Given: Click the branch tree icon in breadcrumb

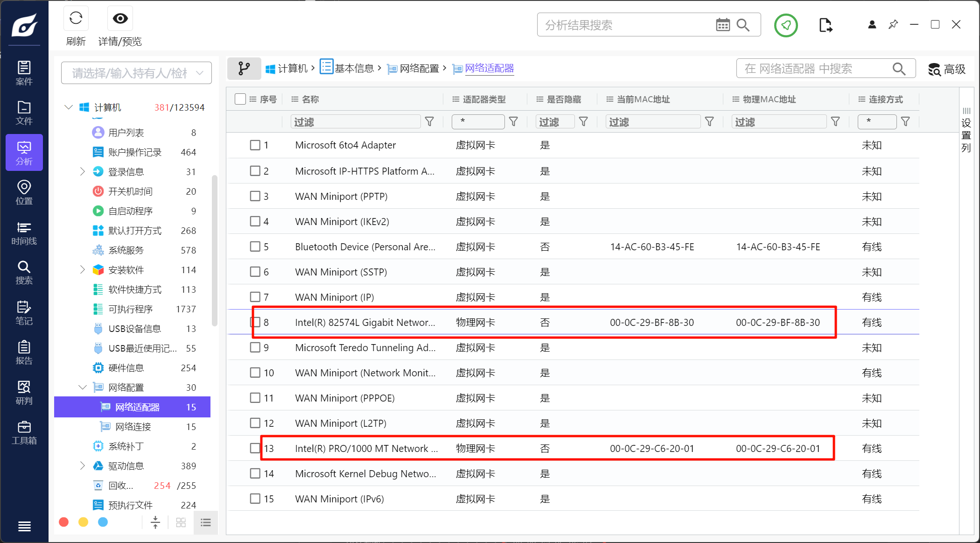Looking at the screenshot, I should click(244, 69).
